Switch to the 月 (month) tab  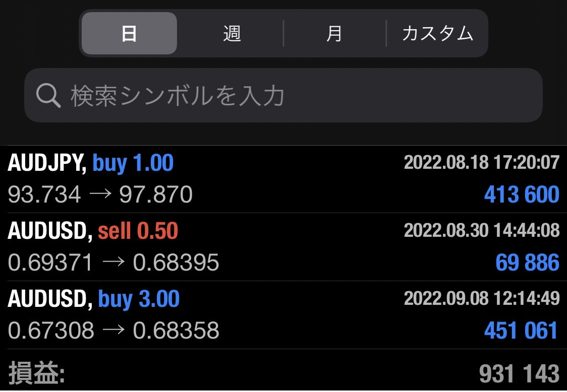(x=334, y=34)
